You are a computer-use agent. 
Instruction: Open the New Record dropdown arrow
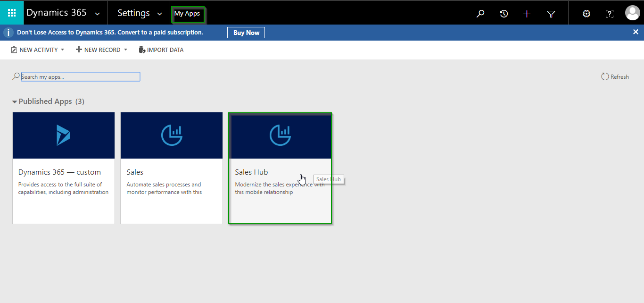125,50
